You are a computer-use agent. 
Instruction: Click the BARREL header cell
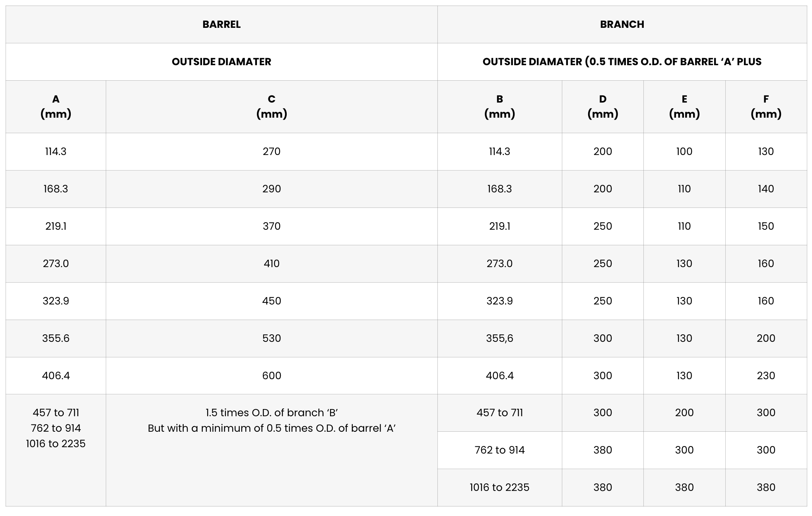point(221,24)
